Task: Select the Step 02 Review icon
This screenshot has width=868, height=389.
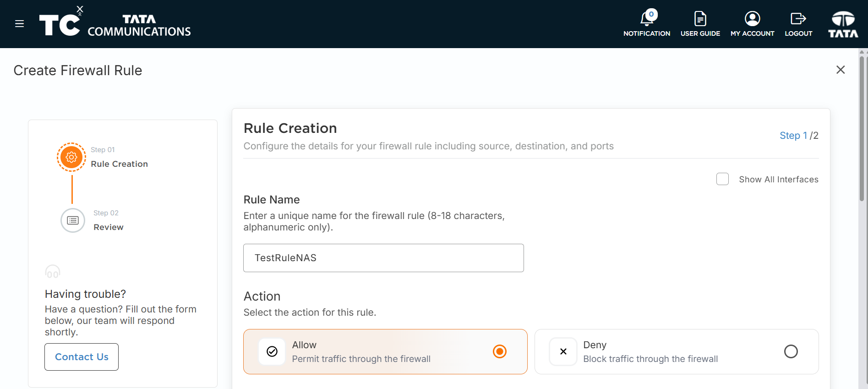Action: (x=73, y=220)
